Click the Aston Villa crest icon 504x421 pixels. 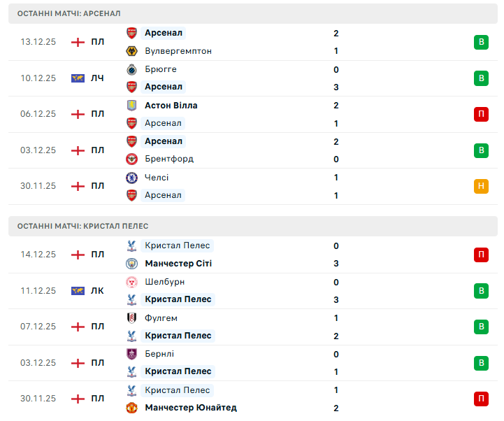131,105
